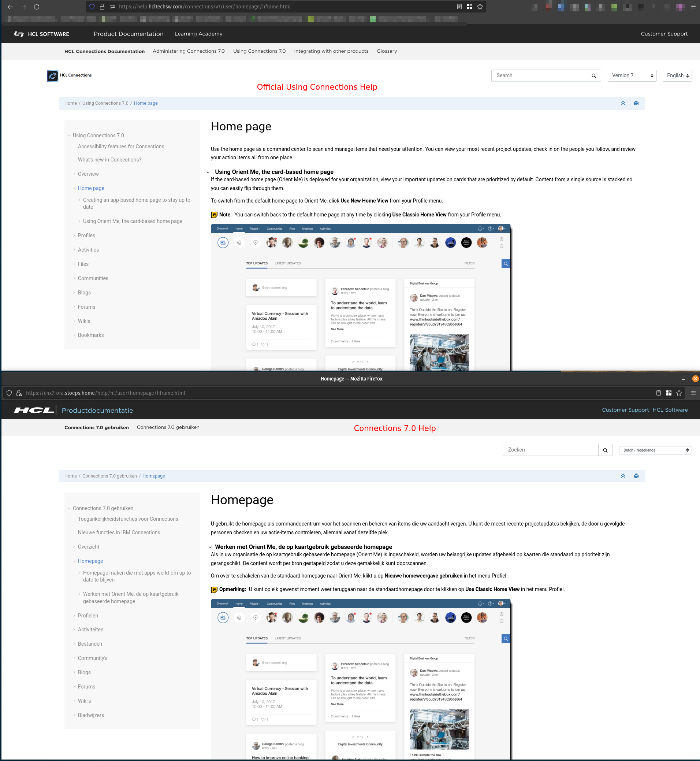This screenshot has width=700, height=761.
Task: Click the container grid icon in top address bar
Action: (x=470, y=7)
